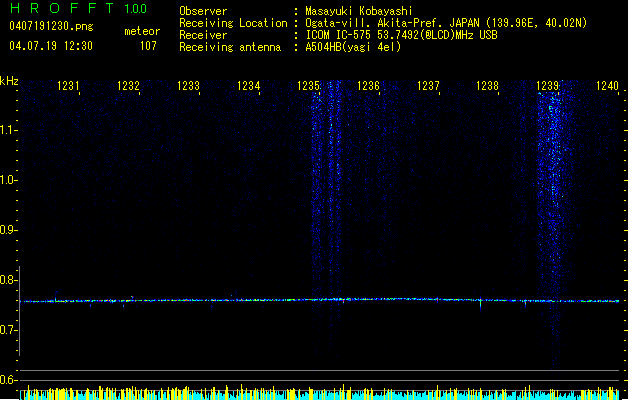Click the location text Ogata-vill. Akita-Pref. JAPAN
629x400 pixels.
click(392, 23)
